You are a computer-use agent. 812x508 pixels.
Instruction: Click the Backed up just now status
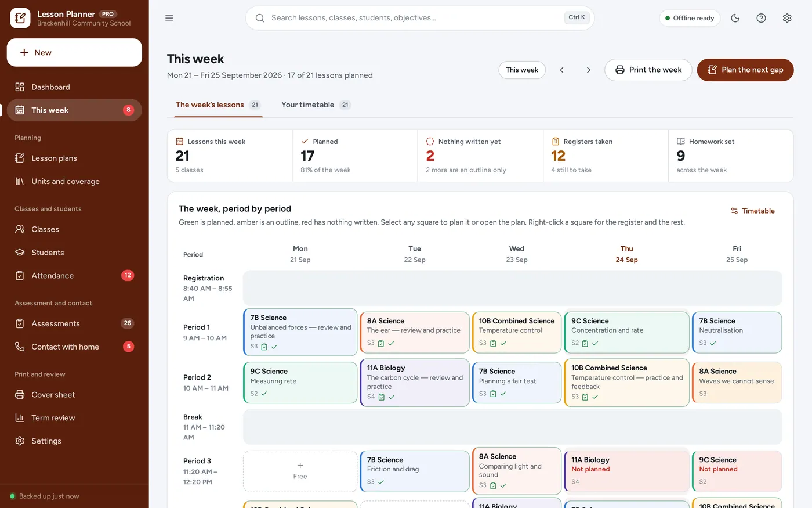[x=44, y=496]
